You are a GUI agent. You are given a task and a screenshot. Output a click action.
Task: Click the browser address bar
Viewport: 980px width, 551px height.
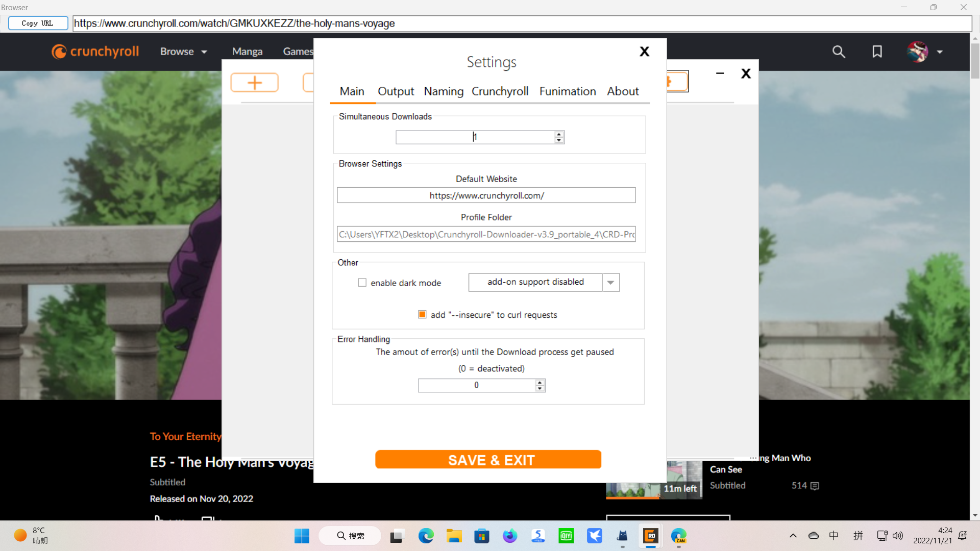pyautogui.click(x=459, y=23)
